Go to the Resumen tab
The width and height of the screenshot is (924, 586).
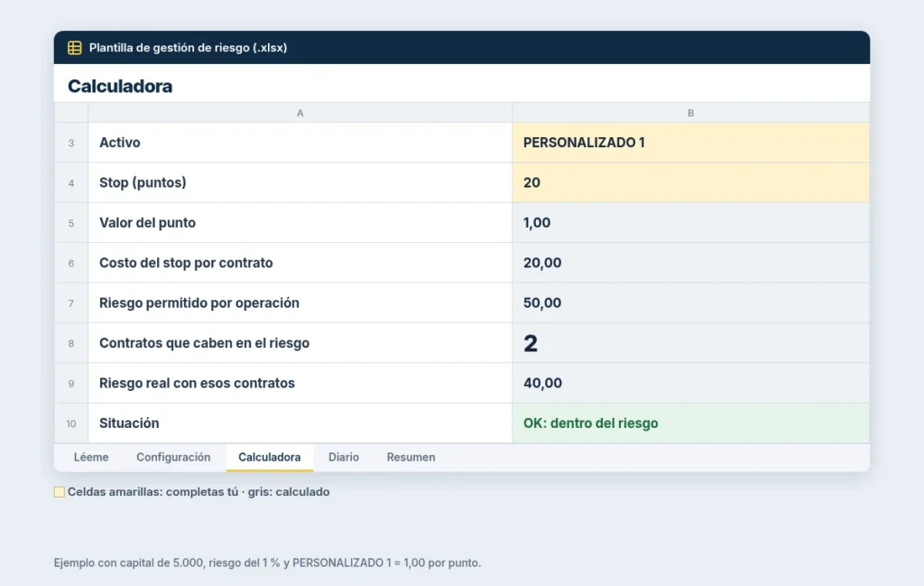click(411, 458)
